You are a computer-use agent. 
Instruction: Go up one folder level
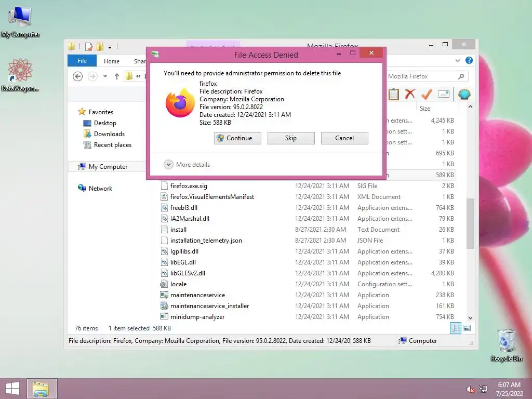pos(117,76)
